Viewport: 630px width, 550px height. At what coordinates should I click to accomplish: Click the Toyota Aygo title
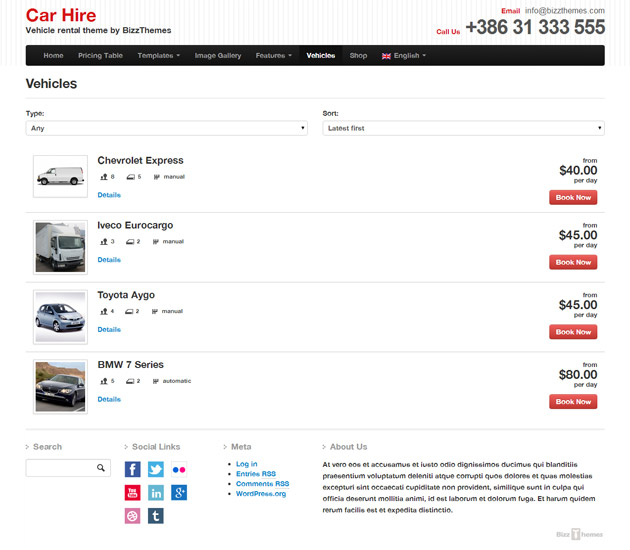(x=126, y=295)
